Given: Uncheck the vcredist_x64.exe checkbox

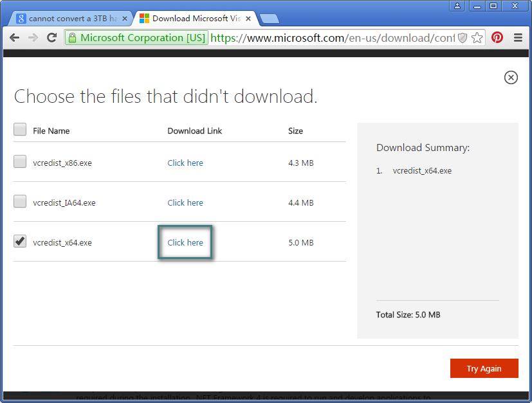Looking at the screenshot, I should click(20, 241).
